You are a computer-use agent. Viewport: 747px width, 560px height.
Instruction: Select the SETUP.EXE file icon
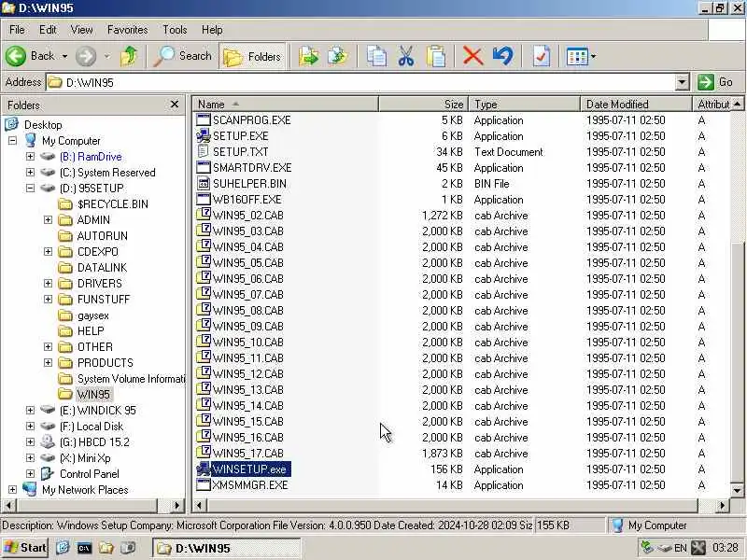pos(204,135)
